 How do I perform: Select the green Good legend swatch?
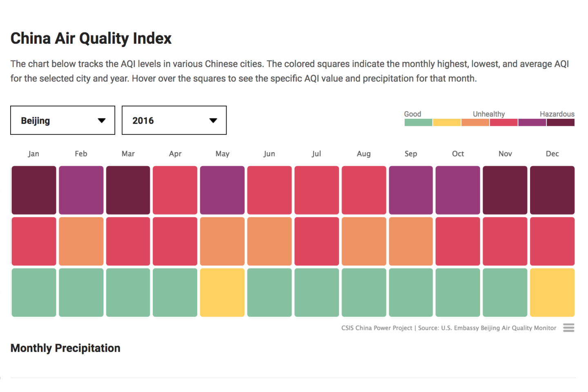pos(418,122)
